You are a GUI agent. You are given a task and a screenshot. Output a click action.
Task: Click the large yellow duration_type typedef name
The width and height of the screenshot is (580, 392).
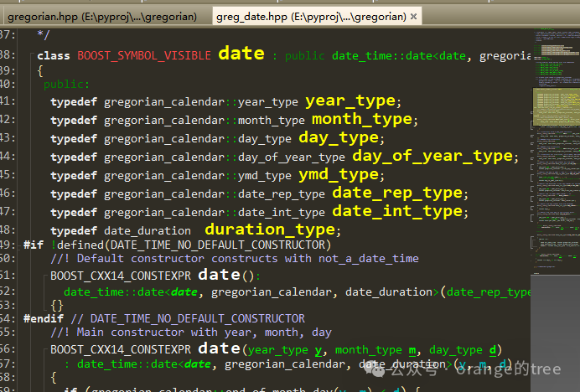270,230
